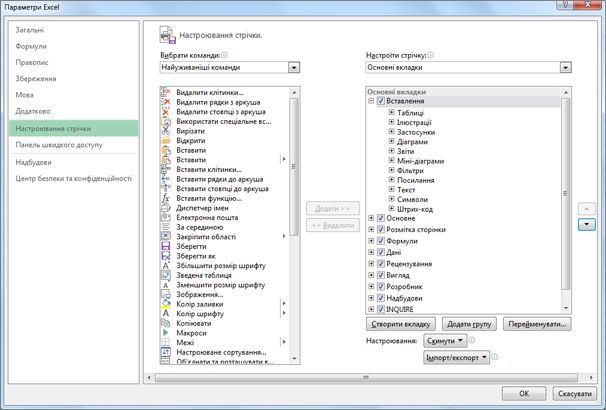Select the Вирізати scissors icon
This screenshot has height=410, width=606.
(165, 131)
